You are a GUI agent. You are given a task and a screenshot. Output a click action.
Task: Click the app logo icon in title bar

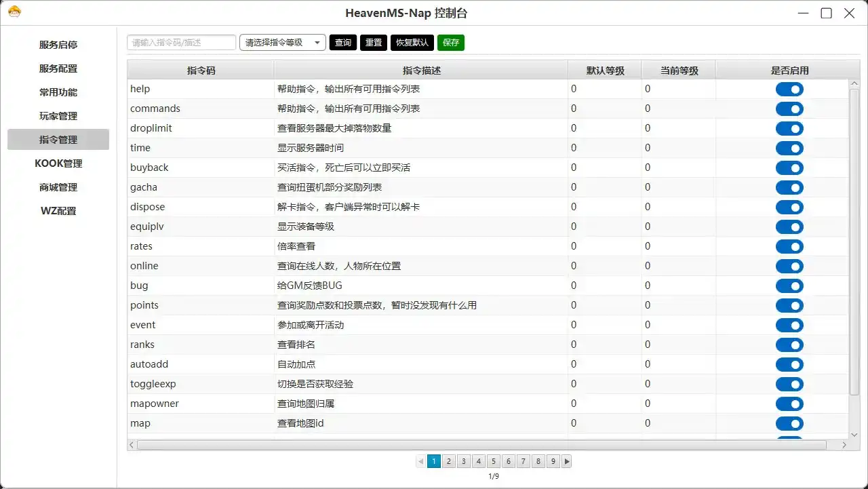point(14,12)
